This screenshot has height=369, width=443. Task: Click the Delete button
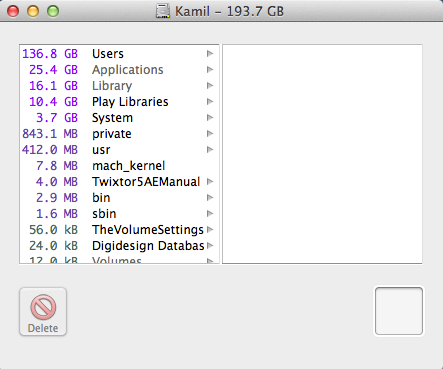[x=43, y=312]
